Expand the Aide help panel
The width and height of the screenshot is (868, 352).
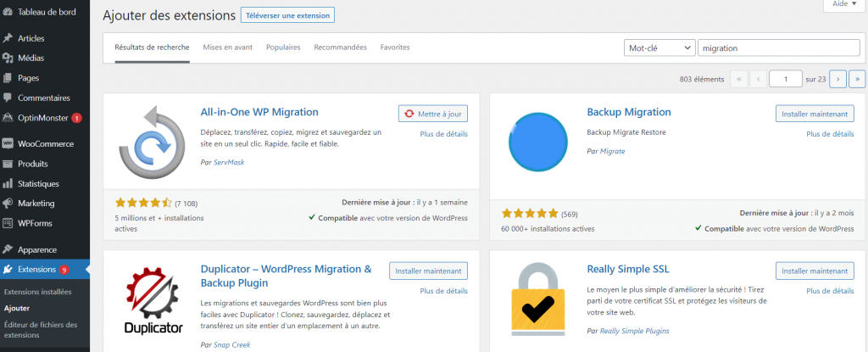click(x=841, y=4)
